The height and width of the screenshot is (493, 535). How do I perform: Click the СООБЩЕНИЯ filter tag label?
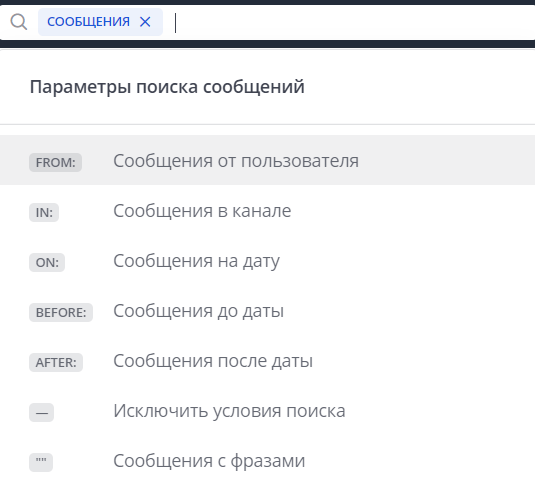88,22
